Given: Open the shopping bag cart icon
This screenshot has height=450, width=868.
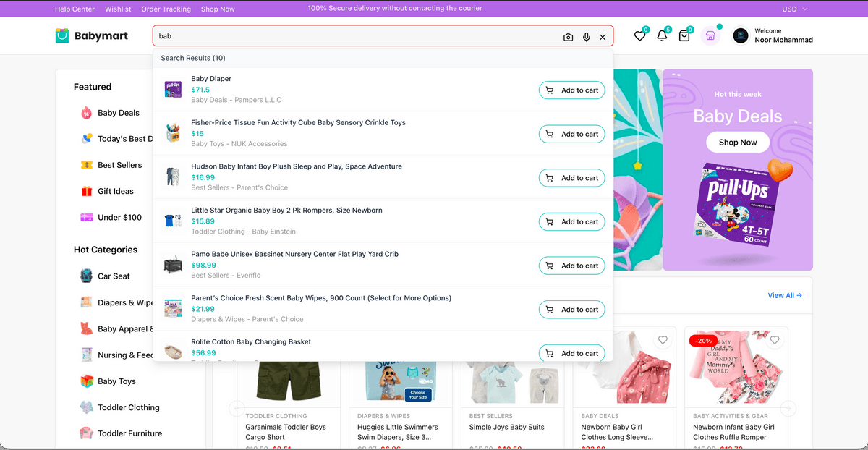Looking at the screenshot, I should pyautogui.click(x=684, y=36).
